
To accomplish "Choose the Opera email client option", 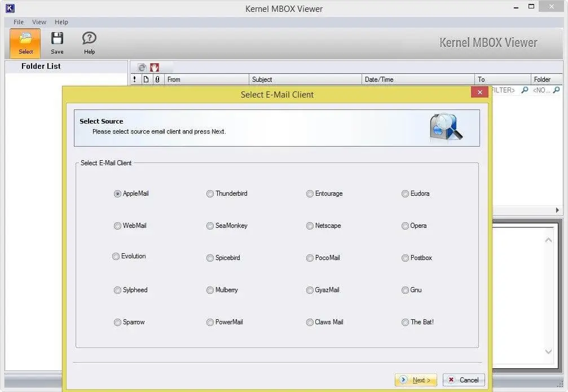I will tap(405, 226).
